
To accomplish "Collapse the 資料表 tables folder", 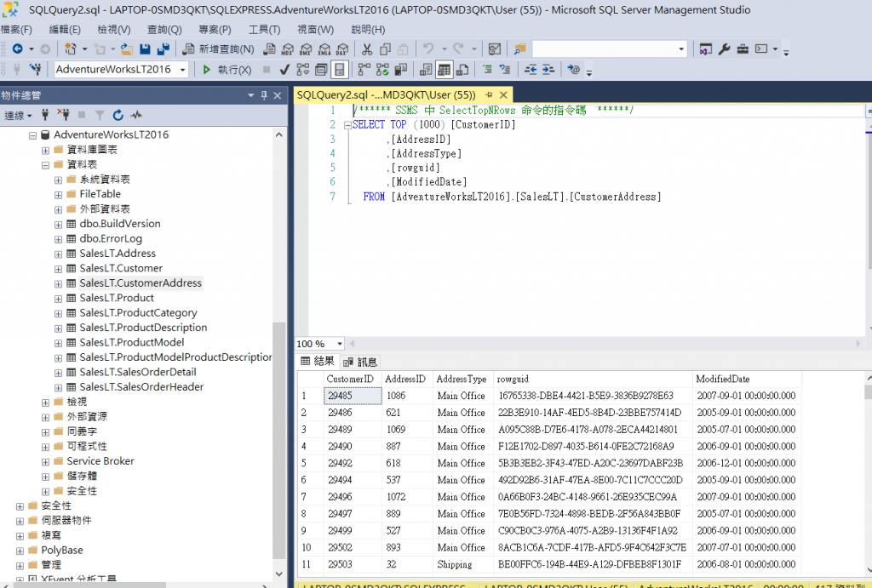I will pyautogui.click(x=46, y=165).
